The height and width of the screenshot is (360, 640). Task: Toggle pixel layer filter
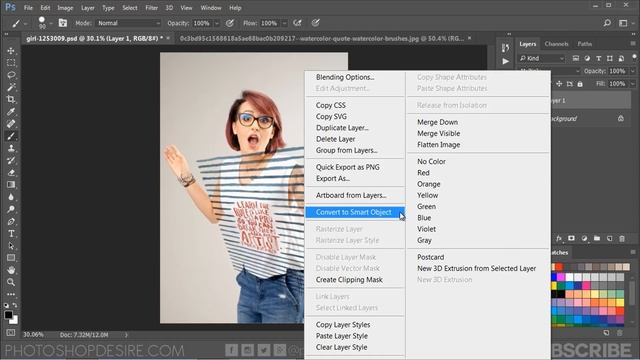(x=576, y=58)
